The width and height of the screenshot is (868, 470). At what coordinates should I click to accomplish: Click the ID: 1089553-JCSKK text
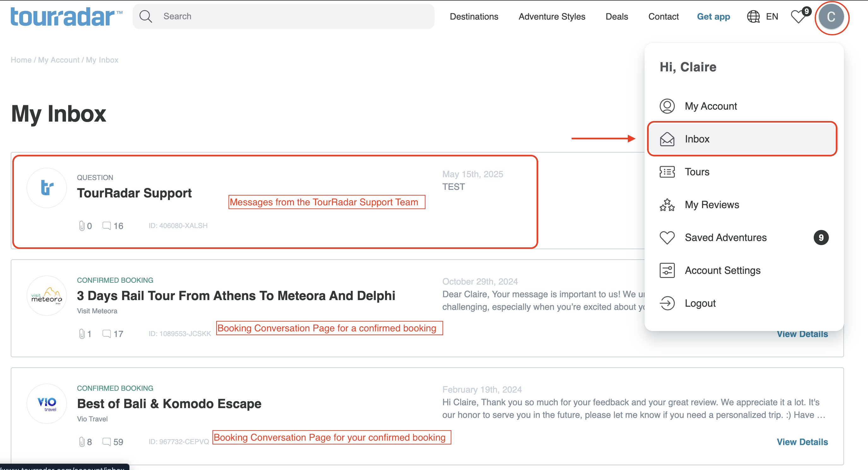180,334
